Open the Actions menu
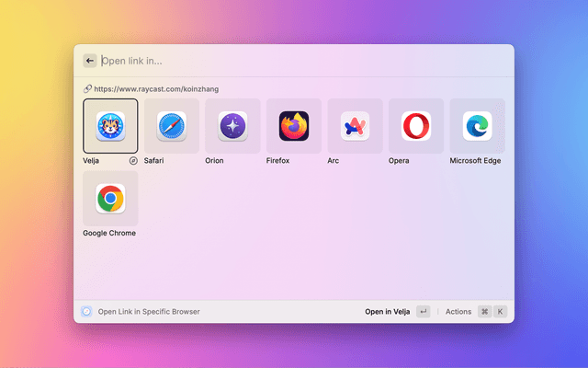The image size is (588, 368). click(458, 312)
